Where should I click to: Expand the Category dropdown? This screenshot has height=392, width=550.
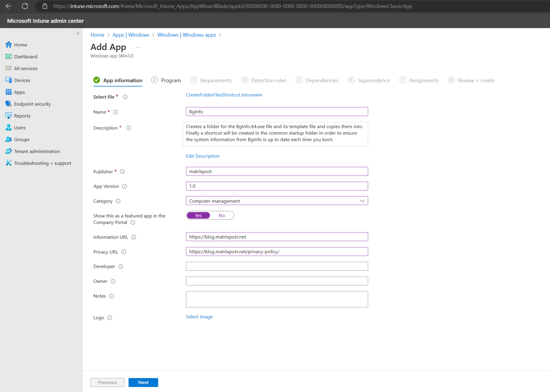tap(277, 201)
